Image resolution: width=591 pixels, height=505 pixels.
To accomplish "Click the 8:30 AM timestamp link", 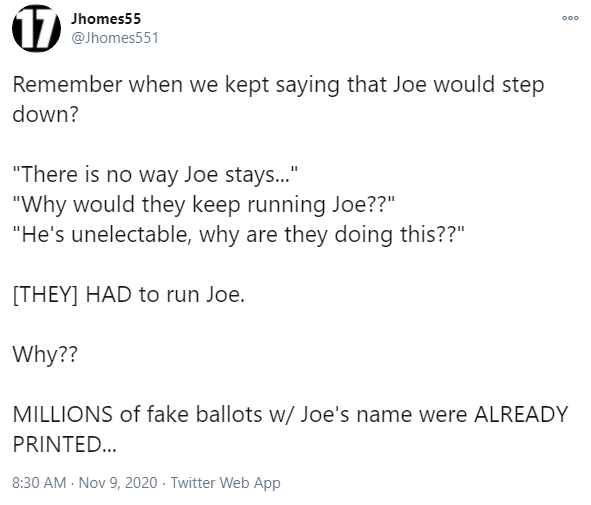I will pos(39,483).
